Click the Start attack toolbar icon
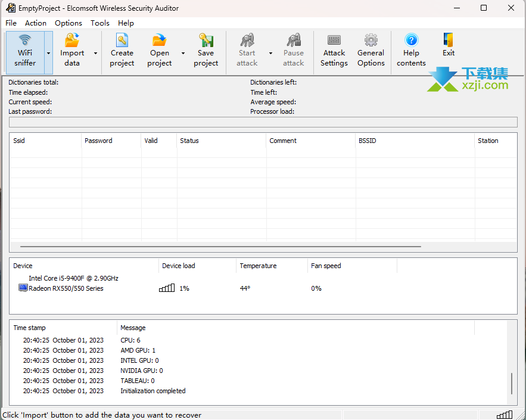This screenshot has width=526, height=420. pos(247,41)
